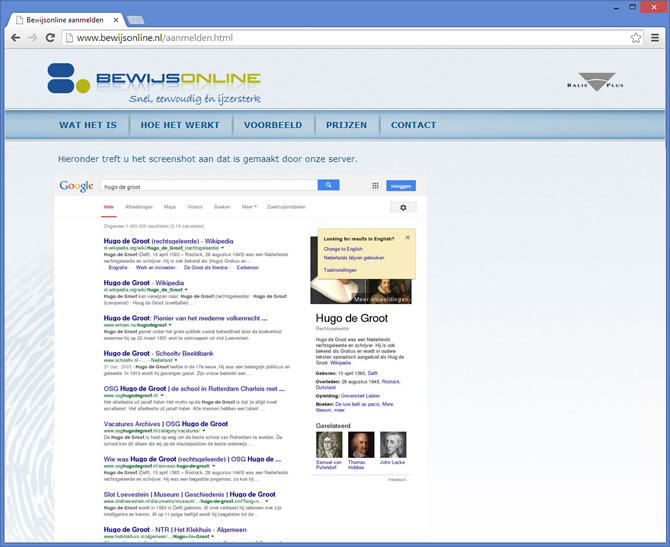Click the John Locke portrait thumbnail
This screenshot has height=547, width=670.
(393, 445)
